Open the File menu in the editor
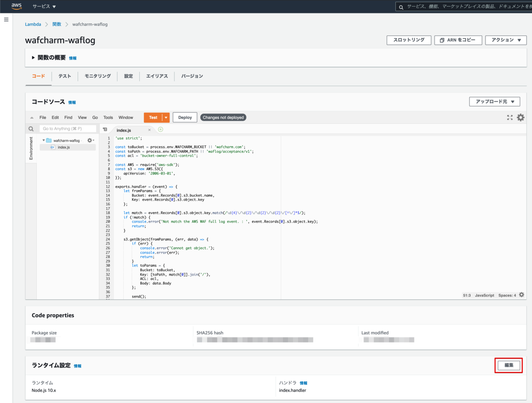This screenshot has width=532, height=403. click(x=43, y=118)
